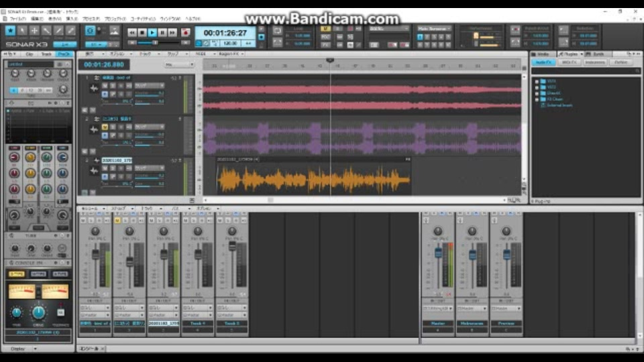Toggle the Loop on/off button

click(277, 32)
